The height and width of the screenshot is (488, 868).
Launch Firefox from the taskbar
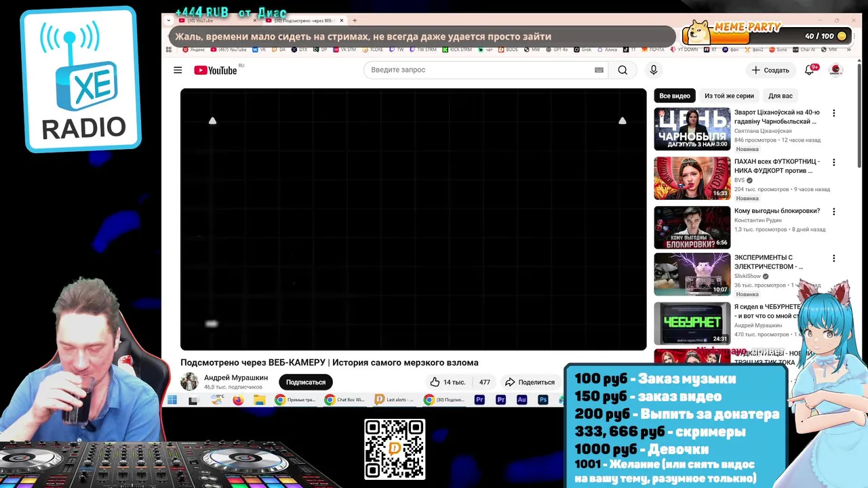pyautogui.click(x=238, y=400)
